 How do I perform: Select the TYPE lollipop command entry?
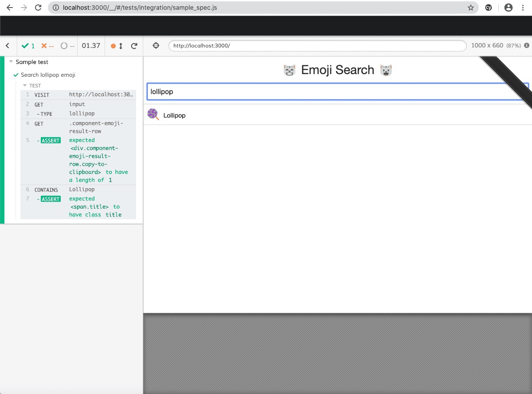[x=78, y=114]
